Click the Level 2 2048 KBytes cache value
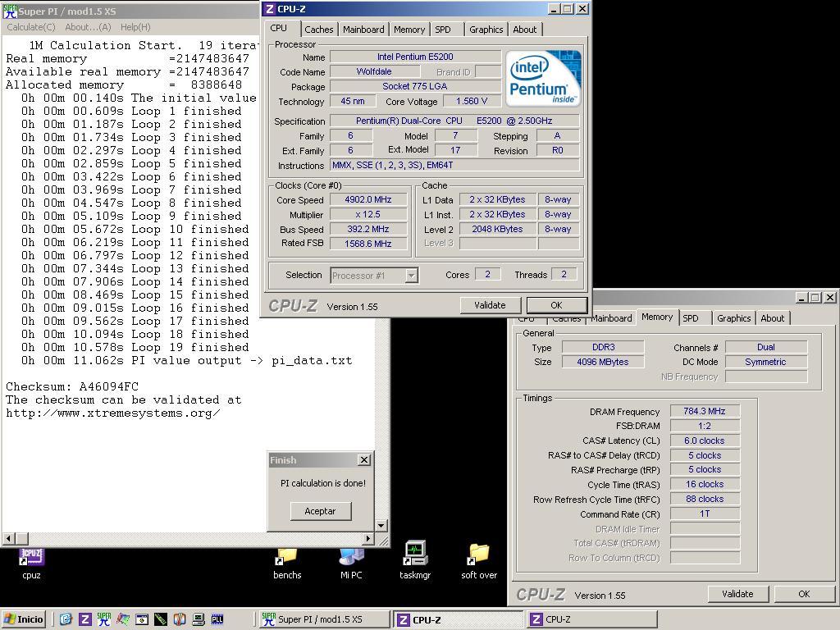Screen dimensions: 840x630 tap(498, 229)
